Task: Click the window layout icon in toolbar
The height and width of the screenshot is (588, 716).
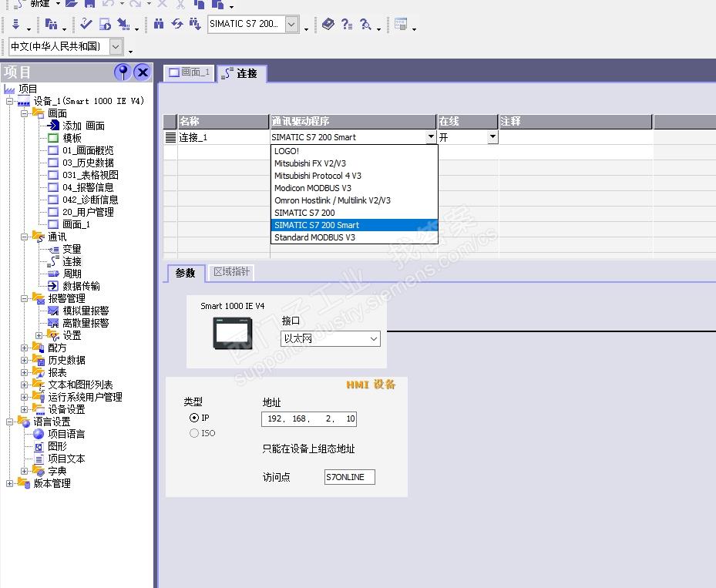Action: point(401,24)
